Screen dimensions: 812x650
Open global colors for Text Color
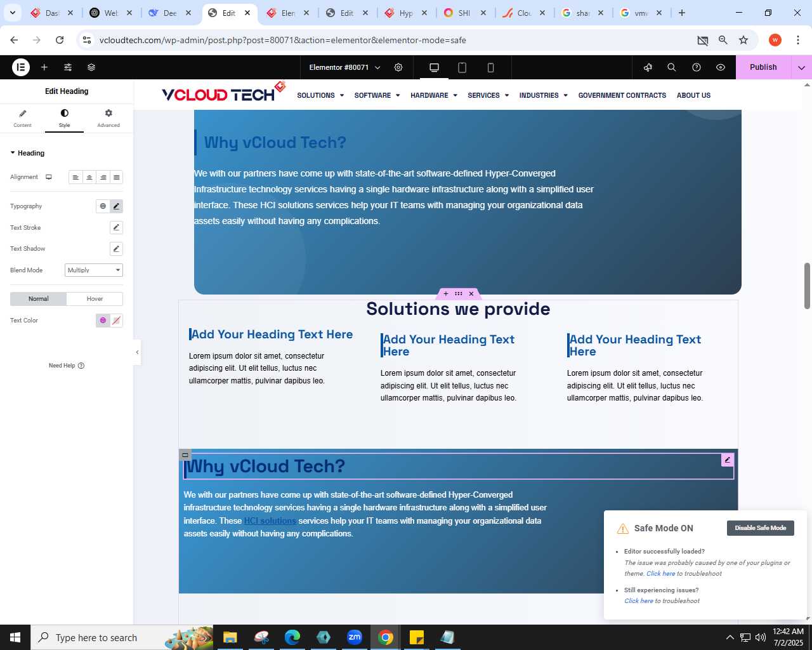(103, 321)
